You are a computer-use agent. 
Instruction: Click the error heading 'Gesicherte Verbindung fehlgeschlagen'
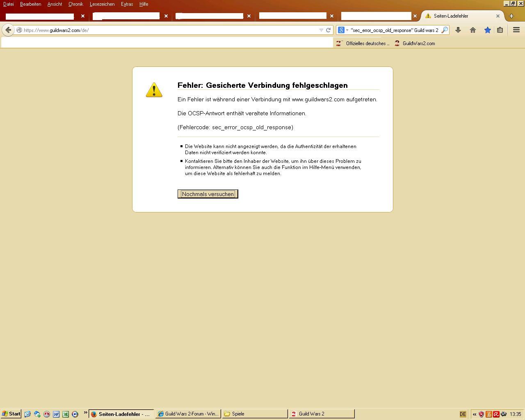click(x=277, y=85)
